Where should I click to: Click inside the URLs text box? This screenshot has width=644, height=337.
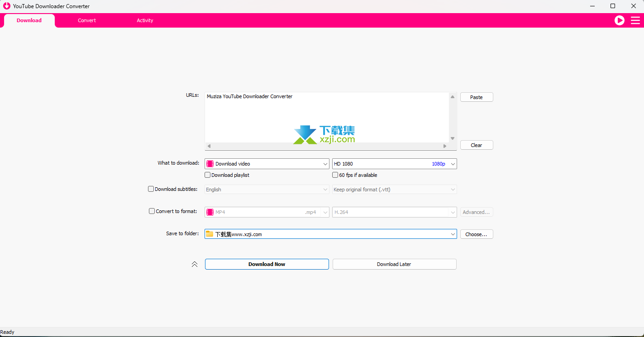327,118
